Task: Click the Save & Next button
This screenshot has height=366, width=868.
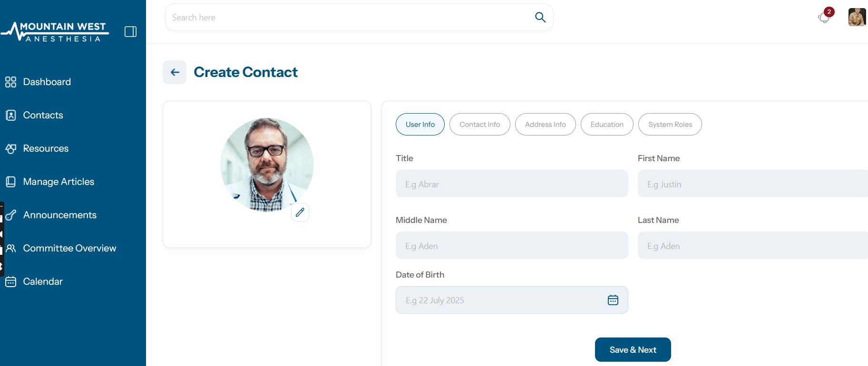Action: (x=633, y=350)
